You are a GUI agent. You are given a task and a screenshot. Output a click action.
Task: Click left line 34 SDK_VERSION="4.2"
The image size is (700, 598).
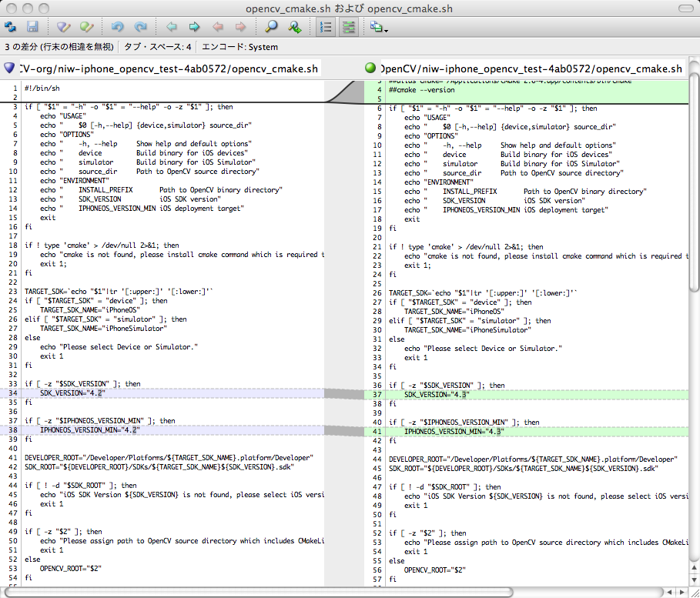[x=72, y=393]
